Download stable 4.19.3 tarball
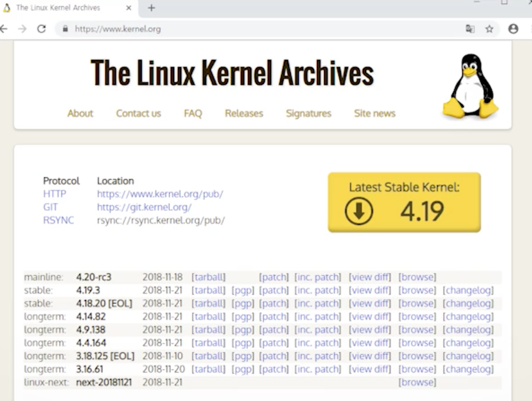The image size is (532, 401). [x=208, y=291]
